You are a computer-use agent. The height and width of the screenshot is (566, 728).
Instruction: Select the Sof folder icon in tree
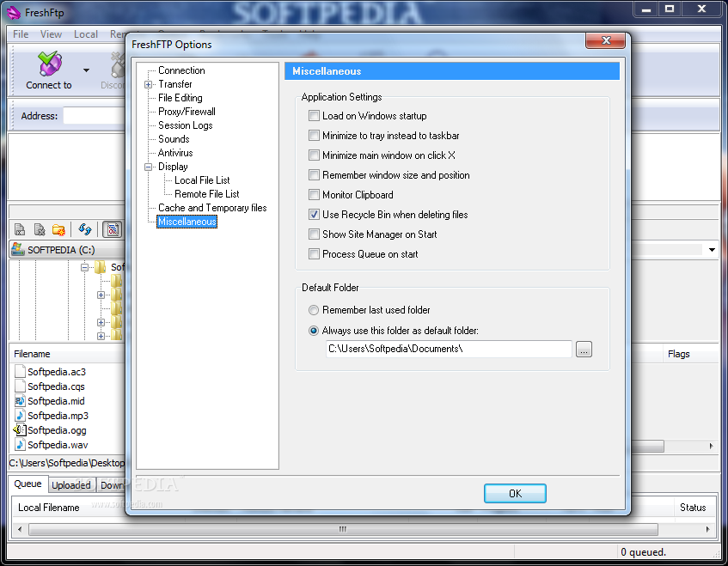click(x=101, y=267)
